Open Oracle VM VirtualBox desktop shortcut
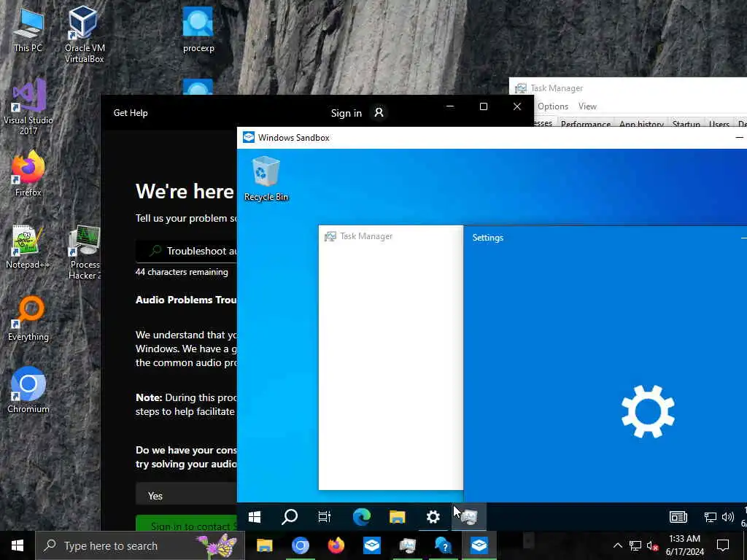 coord(85,34)
